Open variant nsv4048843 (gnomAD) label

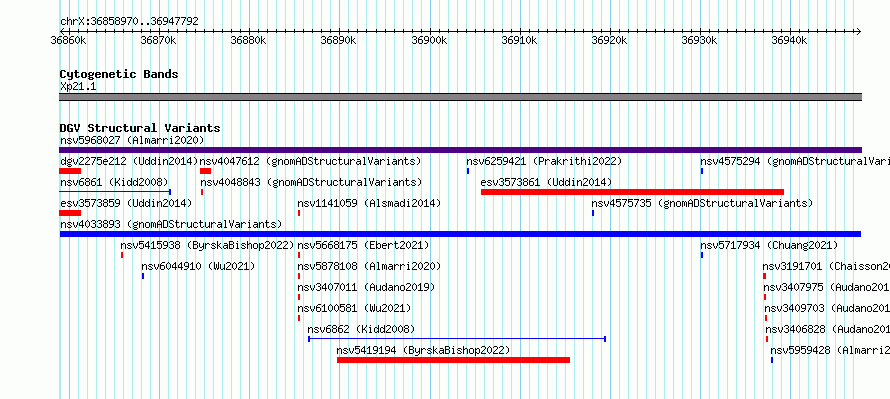(311, 182)
